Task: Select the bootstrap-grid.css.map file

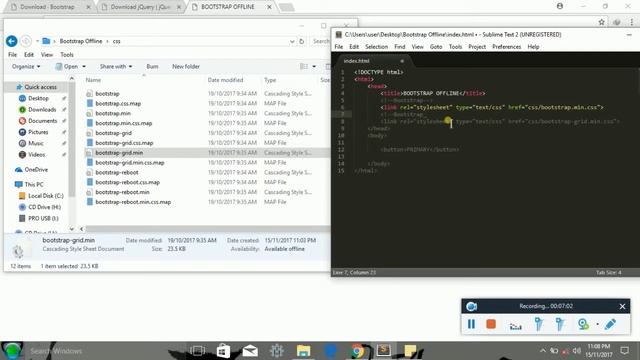Action: 124,143
